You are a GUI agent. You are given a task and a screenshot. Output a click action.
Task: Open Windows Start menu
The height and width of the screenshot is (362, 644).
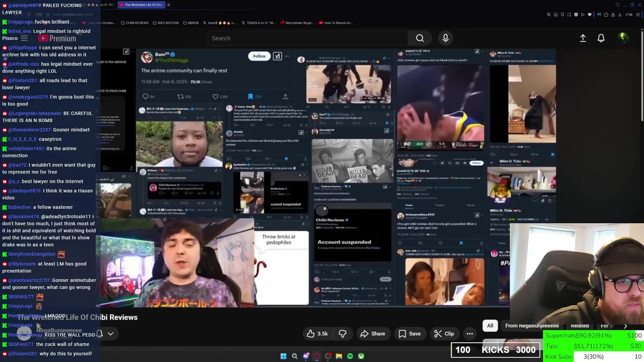[x=283, y=356]
